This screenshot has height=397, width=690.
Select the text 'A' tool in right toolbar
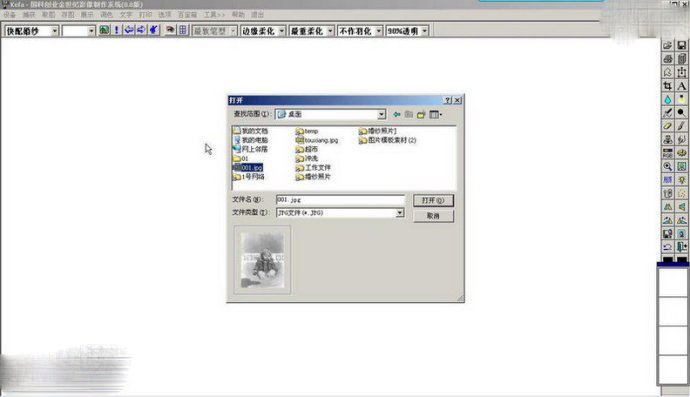pyautogui.click(x=681, y=86)
